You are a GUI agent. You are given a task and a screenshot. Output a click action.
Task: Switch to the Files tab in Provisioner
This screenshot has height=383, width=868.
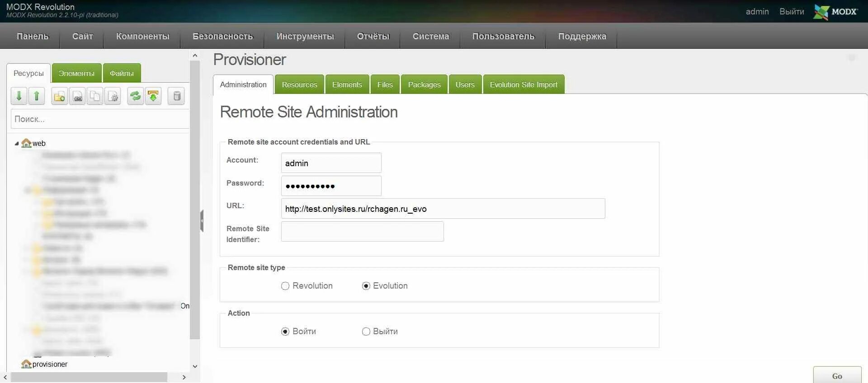pyautogui.click(x=385, y=84)
